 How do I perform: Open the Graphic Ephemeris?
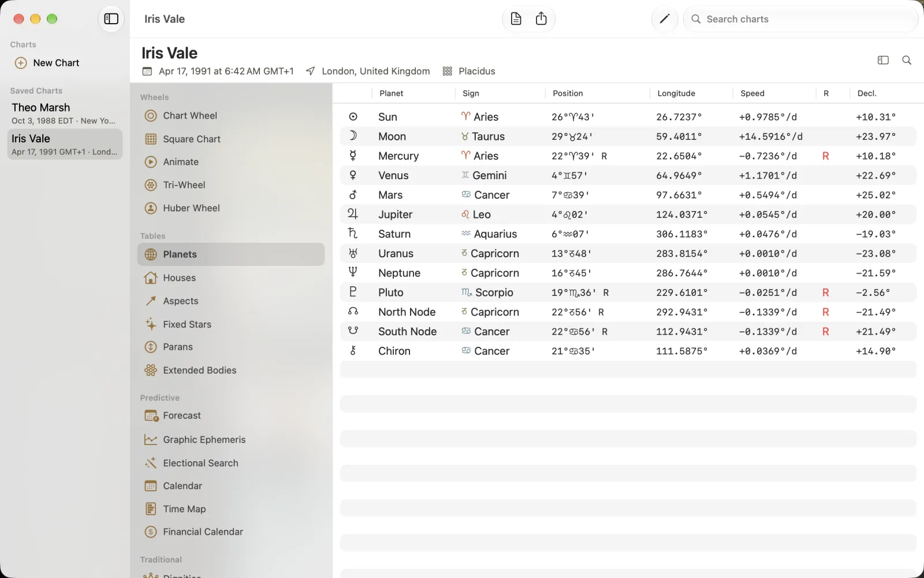coord(231,439)
